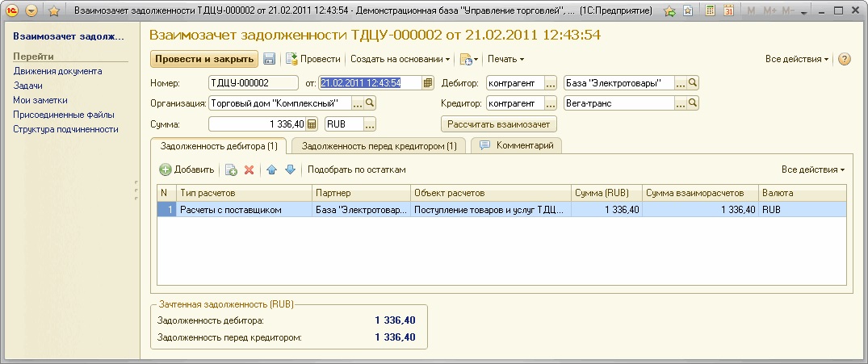Click "Добавить" to add a row
The image size is (868, 364).
[x=187, y=169]
